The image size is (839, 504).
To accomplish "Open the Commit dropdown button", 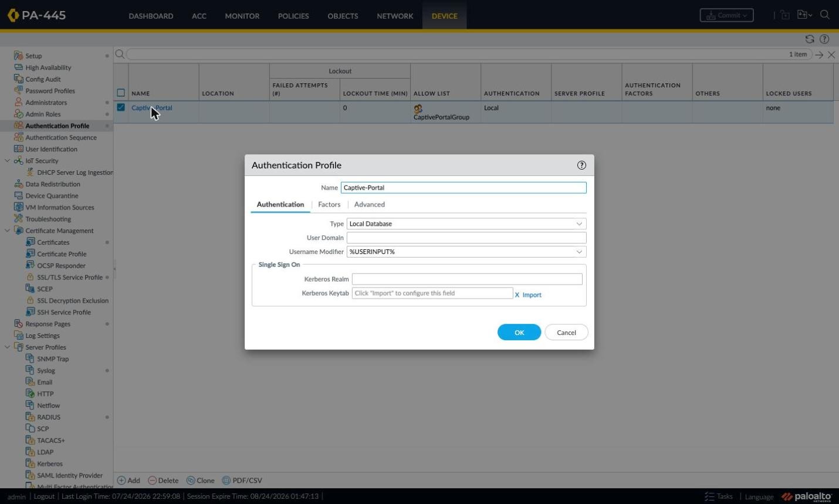I will click(726, 15).
